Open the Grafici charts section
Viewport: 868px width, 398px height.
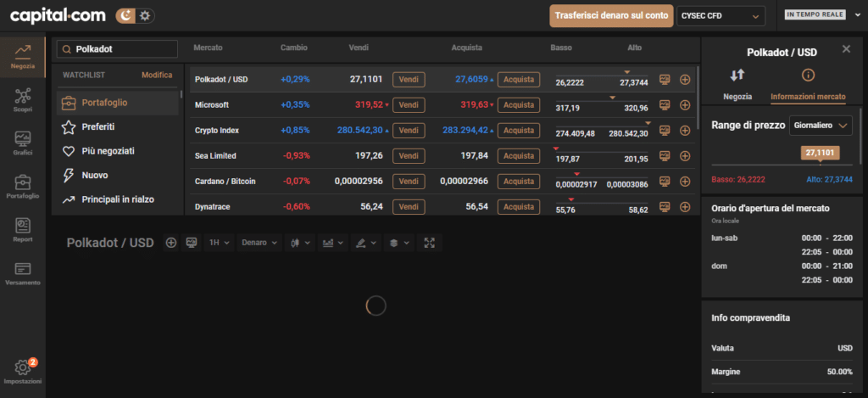click(23, 143)
